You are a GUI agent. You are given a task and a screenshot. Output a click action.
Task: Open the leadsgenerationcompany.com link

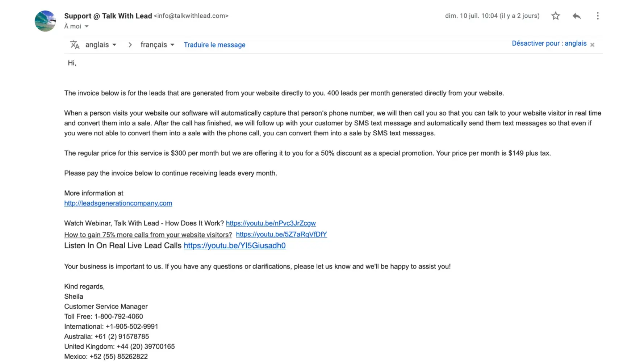tap(118, 203)
